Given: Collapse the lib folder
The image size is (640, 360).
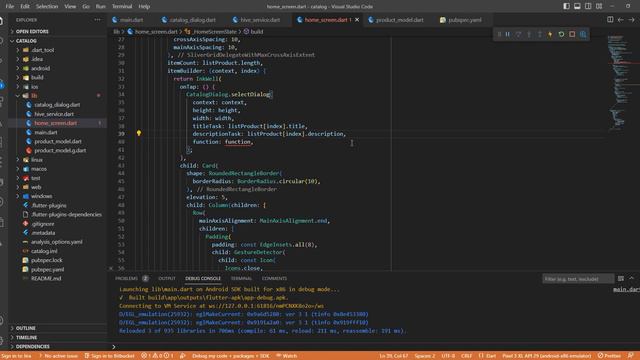Looking at the screenshot, I should 34,96.
